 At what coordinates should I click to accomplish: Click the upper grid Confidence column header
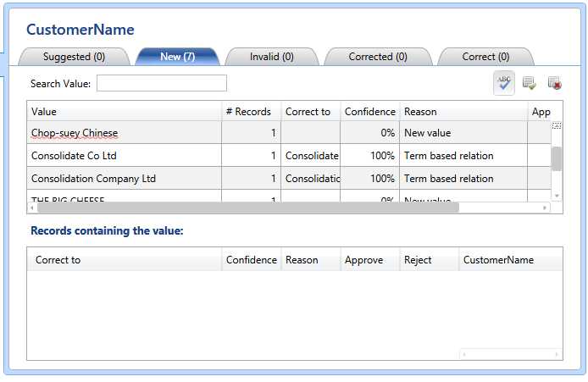pyautogui.click(x=369, y=112)
